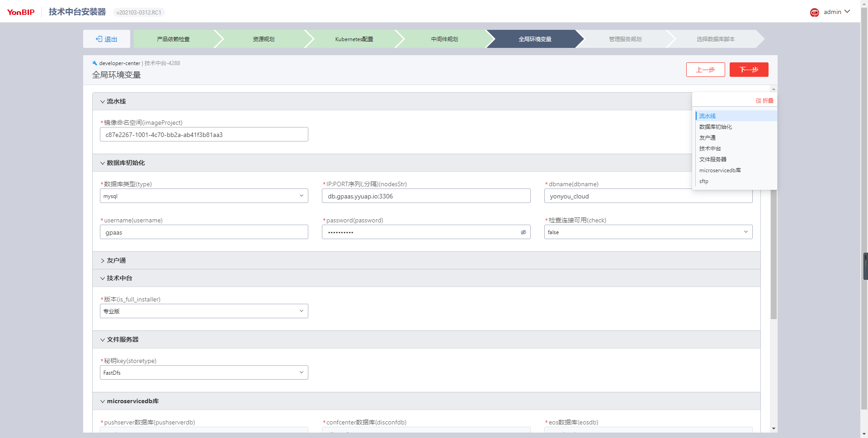Image resolution: width=868 pixels, height=438 pixels.
Task: Open the 秘钥key FastDfs dropdown
Action: coord(204,372)
